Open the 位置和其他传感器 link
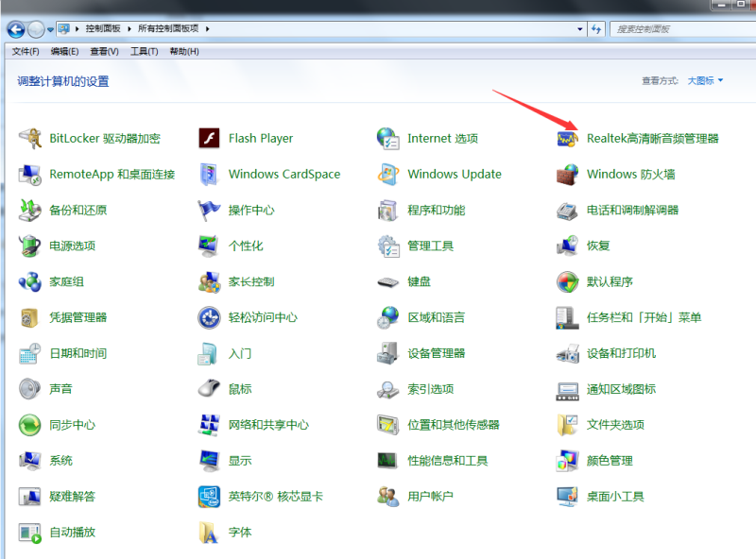756x559 pixels. (454, 425)
